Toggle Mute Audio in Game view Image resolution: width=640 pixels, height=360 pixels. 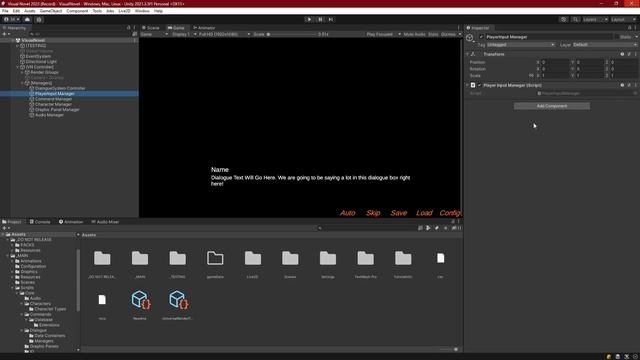414,34
